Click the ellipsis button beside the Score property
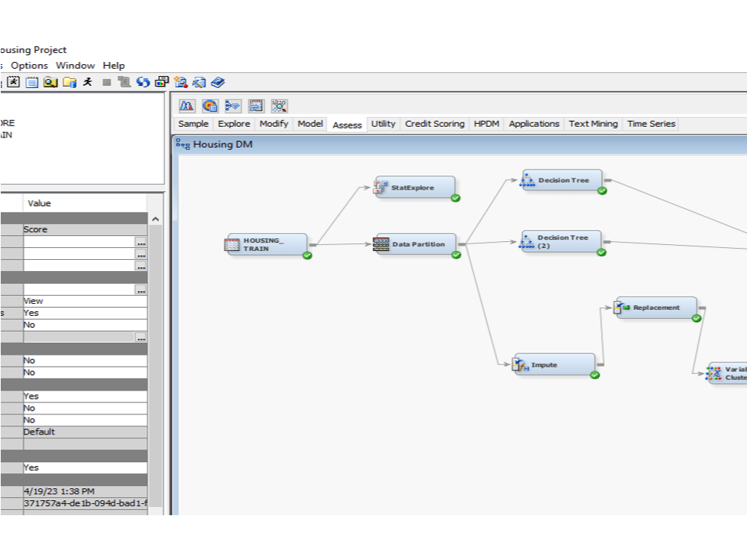 140,241
